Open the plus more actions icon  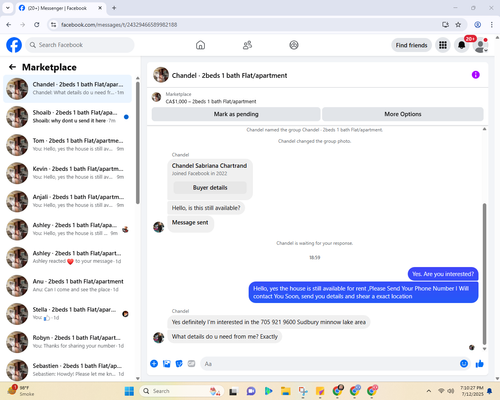(154, 364)
